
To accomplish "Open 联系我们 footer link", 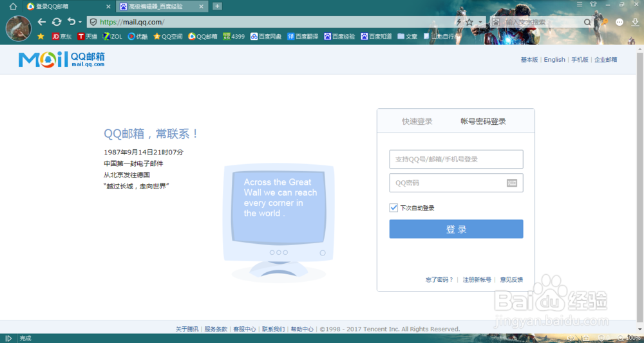I will coord(273,329).
